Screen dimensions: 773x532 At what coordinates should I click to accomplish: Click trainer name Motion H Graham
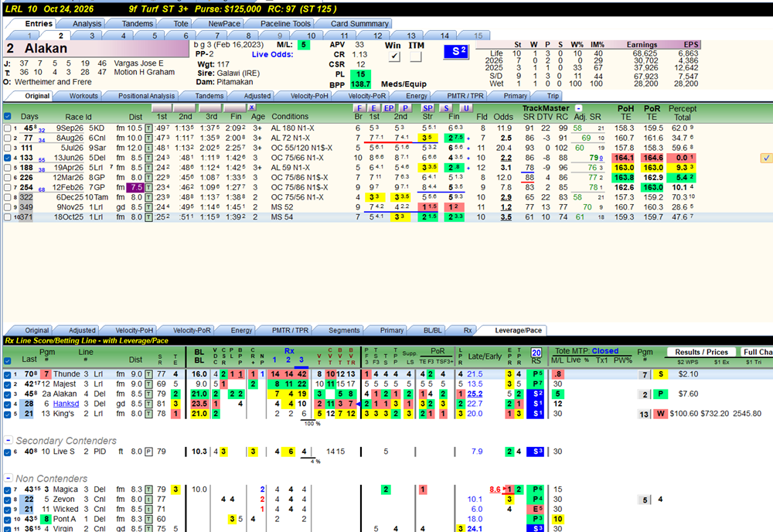click(x=145, y=72)
